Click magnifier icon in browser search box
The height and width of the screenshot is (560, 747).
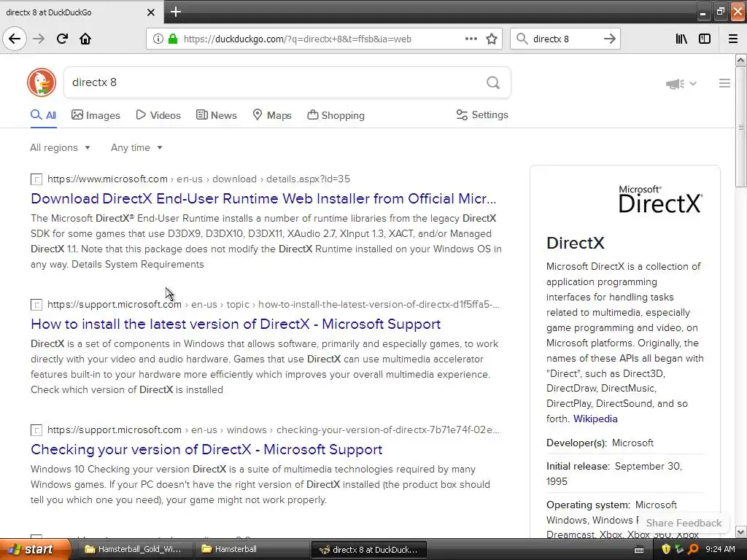(x=522, y=39)
